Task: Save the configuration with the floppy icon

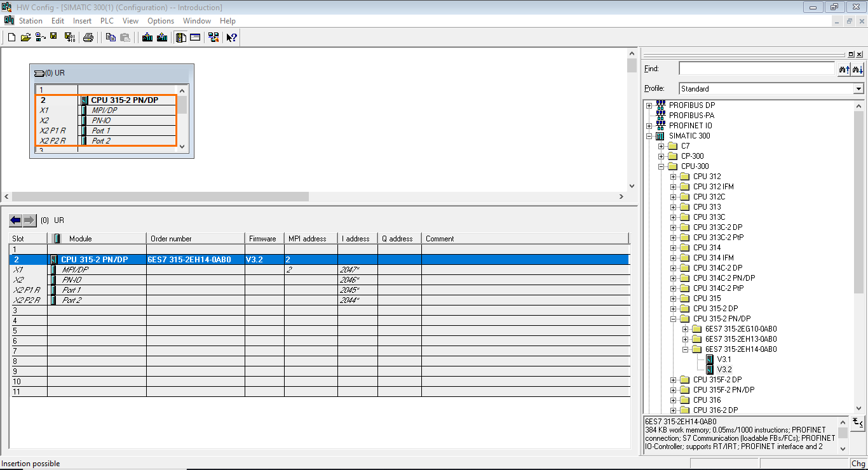Action: (54, 37)
